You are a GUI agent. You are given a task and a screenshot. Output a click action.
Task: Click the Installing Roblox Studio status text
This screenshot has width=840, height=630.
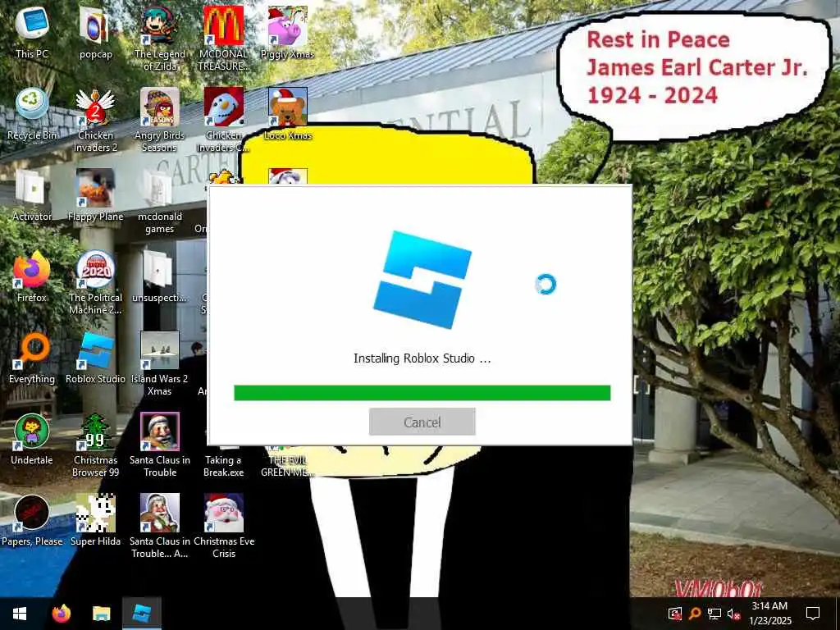click(422, 358)
